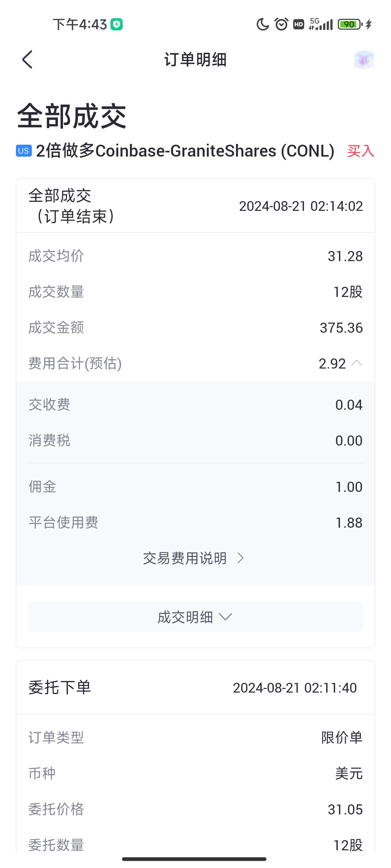Tap the home indicator bar
The height and width of the screenshot is (868, 391).
(x=194, y=859)
